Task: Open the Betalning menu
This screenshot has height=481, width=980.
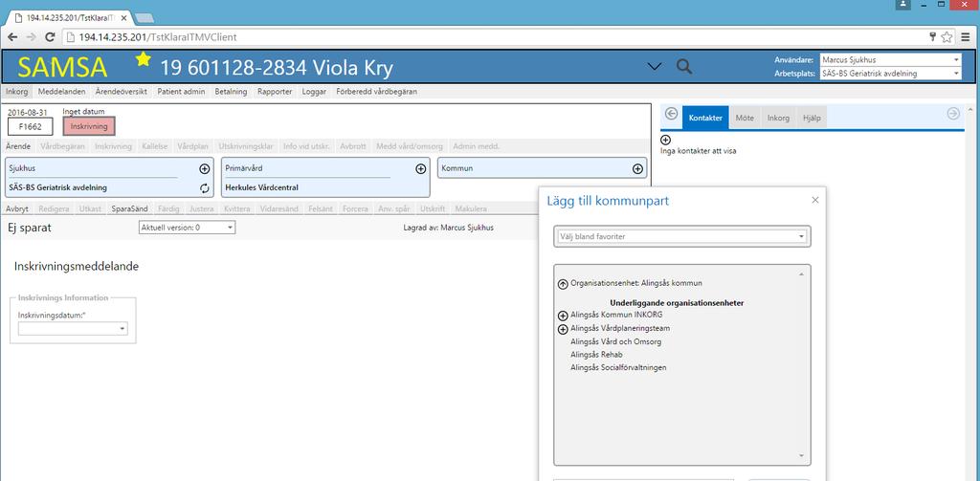Action: [x=231, y=91]
